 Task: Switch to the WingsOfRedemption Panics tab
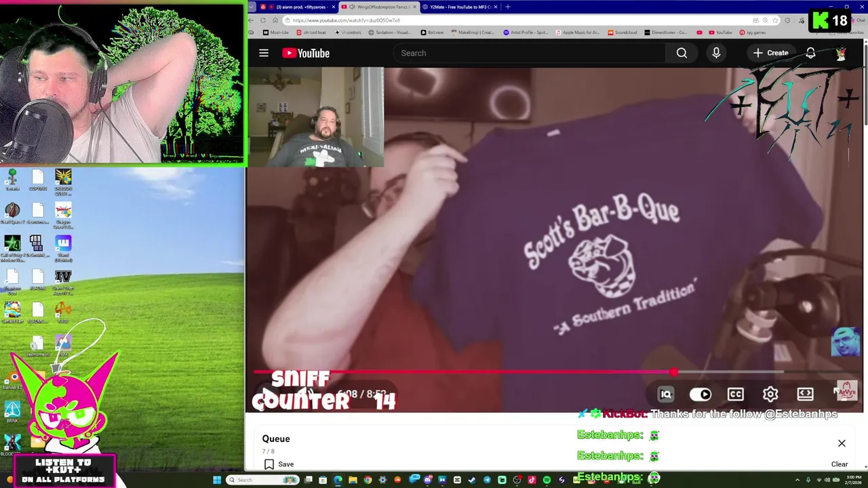380,7
